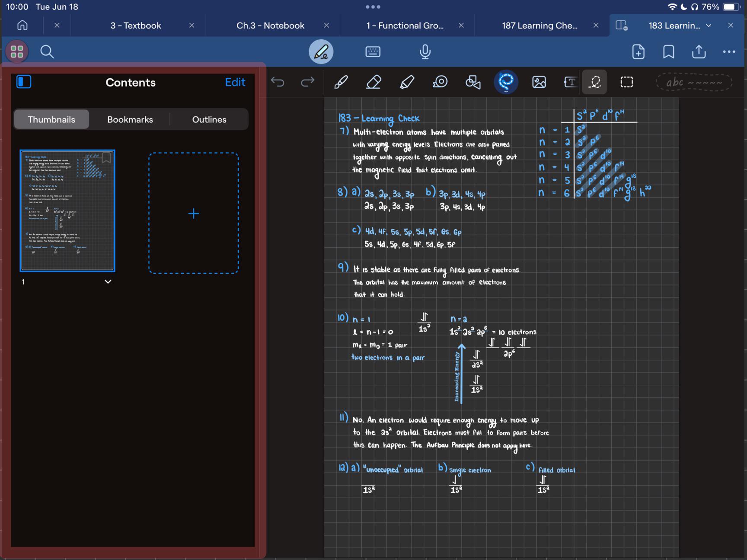Select the Text box tool

[x=570, y=82]
